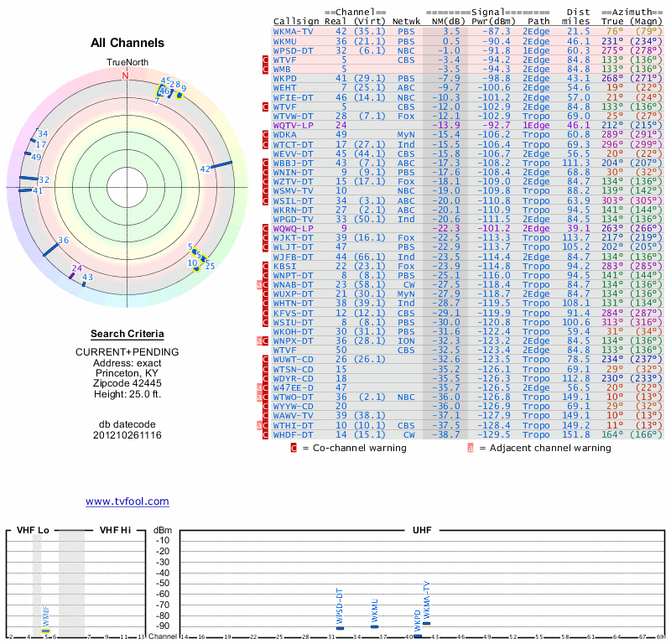Click the adjacent channel warning icon beside WNAB-DT
This screenshot has width=671, height=644.
pos(259,285)
